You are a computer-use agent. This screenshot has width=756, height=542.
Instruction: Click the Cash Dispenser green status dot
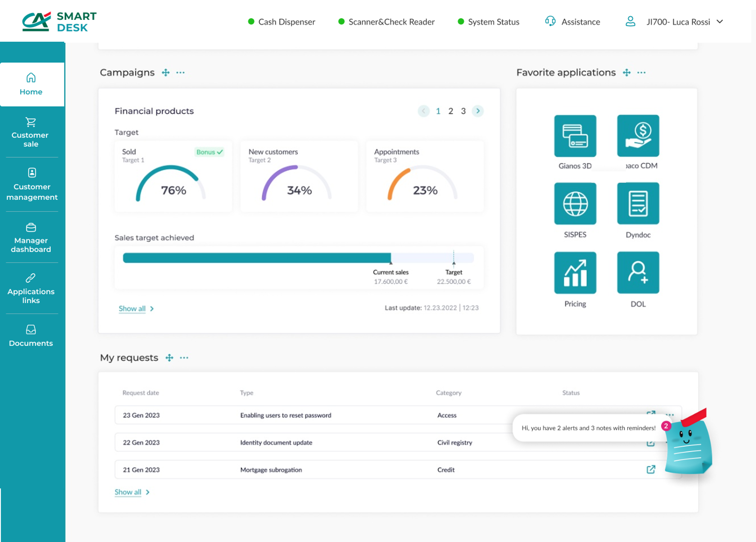pyautogui.click(x=251, y=22)
